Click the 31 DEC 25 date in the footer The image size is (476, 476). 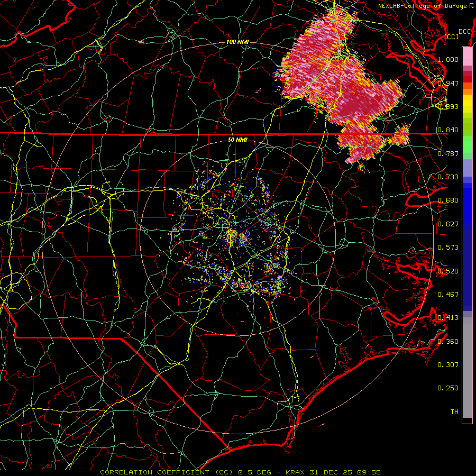[331, 472]
